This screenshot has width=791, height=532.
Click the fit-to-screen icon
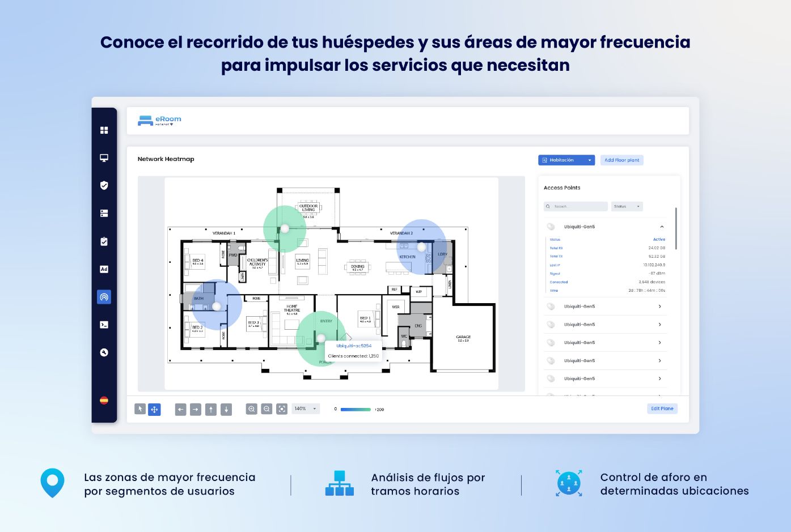(x=282, y=409)
